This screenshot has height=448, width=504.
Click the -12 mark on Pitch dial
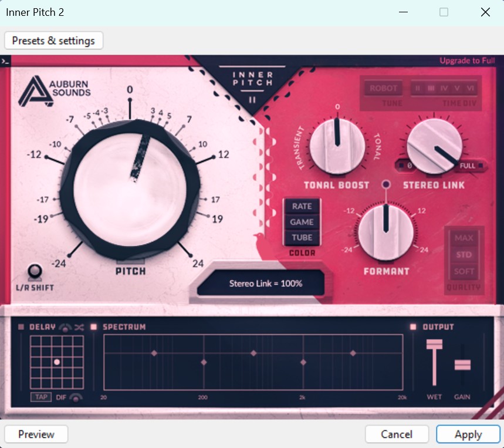[x=34, y=154]
